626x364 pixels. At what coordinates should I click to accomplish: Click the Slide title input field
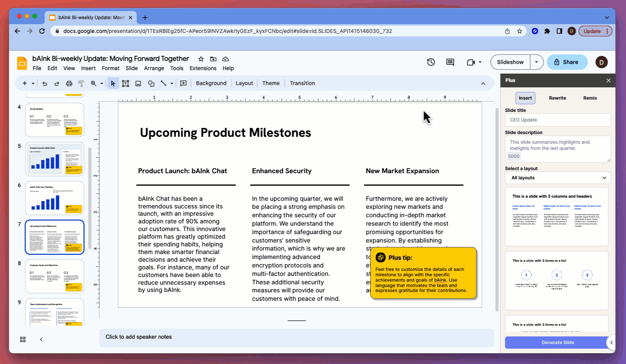(558, 120)
